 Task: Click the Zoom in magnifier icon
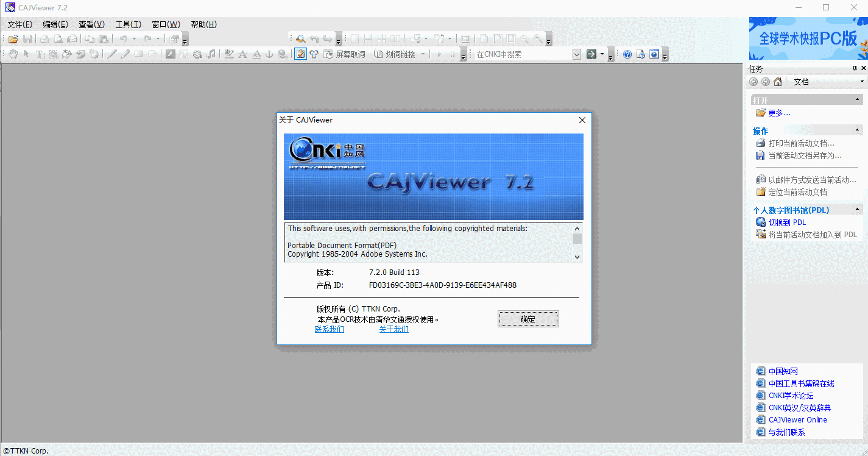coord(538,39)
